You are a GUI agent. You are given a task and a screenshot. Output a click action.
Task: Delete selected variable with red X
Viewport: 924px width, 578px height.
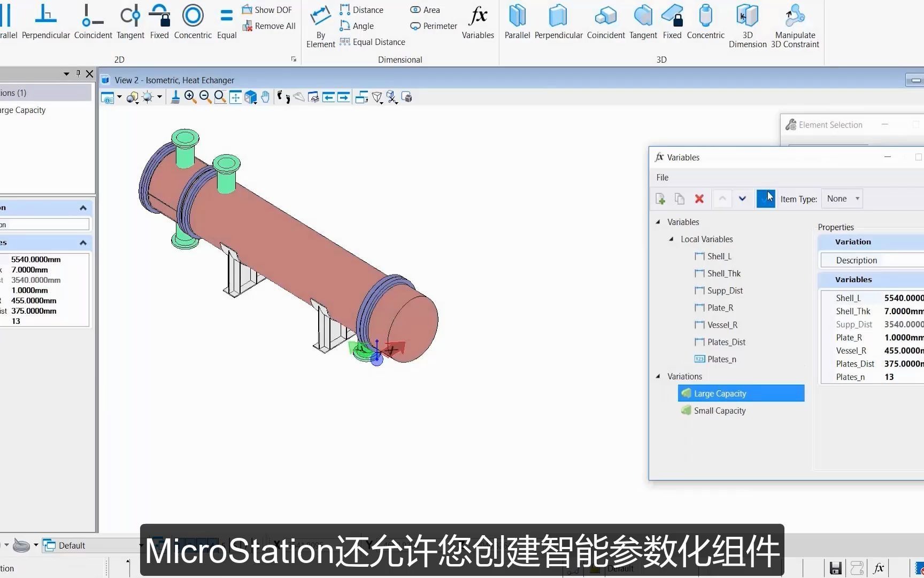click(x=699, y=199)
